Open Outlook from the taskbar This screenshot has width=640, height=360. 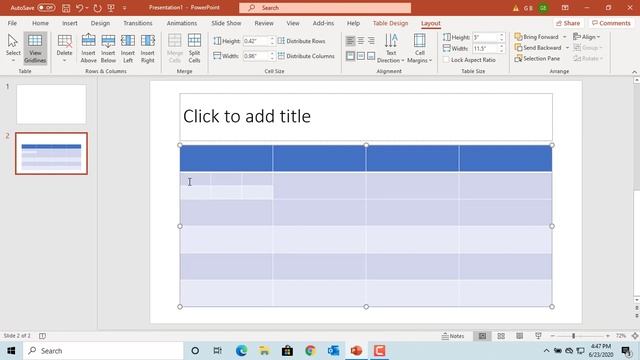[x=333, y=351]
